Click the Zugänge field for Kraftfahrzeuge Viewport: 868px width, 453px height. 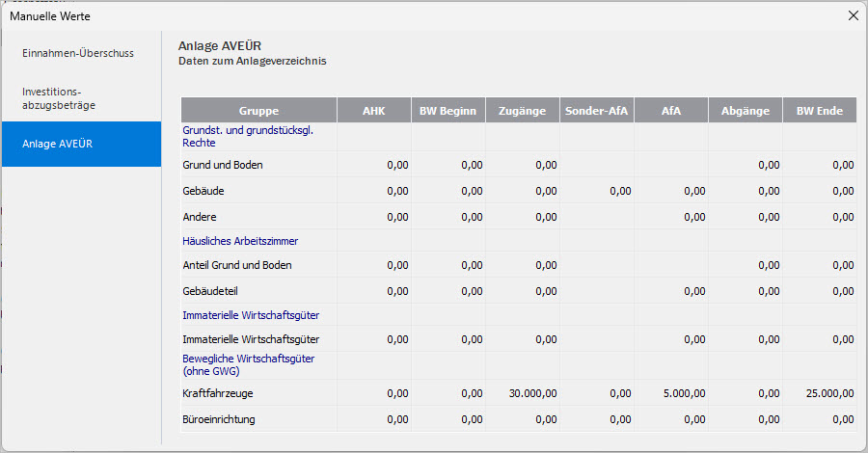tap(523, 393)
